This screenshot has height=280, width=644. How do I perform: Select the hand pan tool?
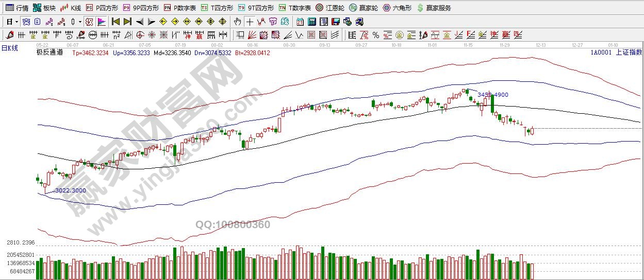[x=237, y=22]
